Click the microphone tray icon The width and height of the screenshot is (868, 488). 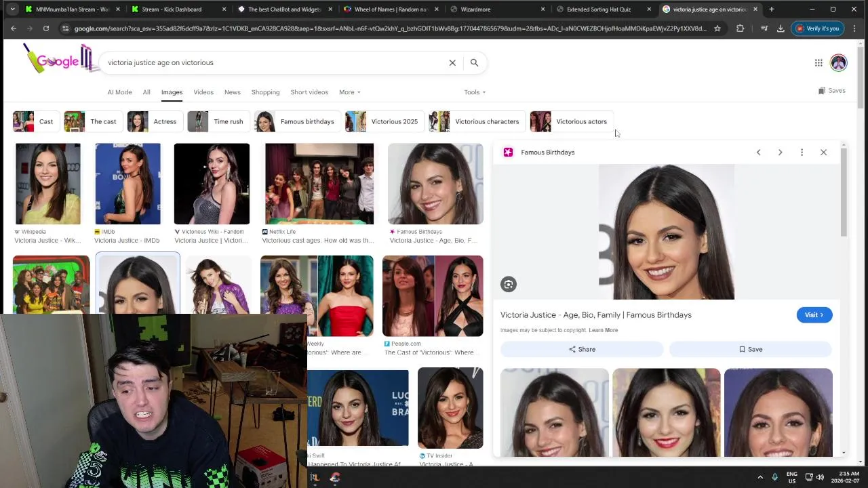(774, 477)
